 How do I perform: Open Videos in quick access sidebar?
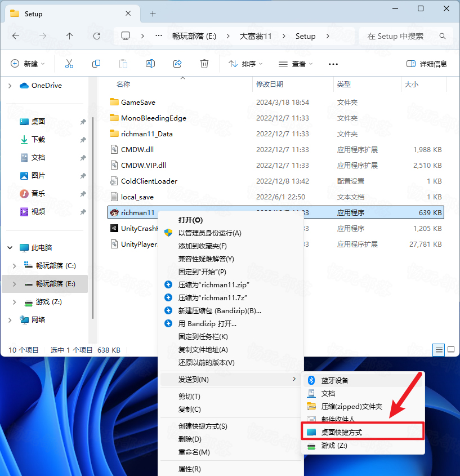point(38,212)
